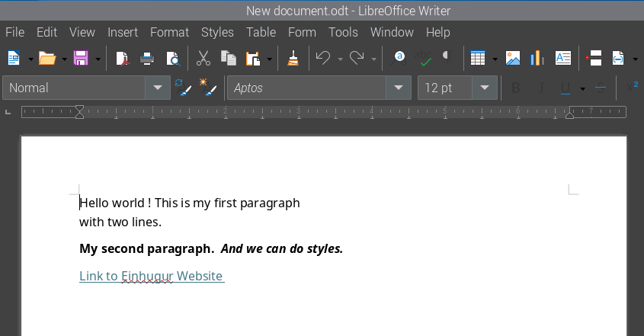Toggle formatting marks pilcrow icon
Viewport: 644px width, 336px height.
pos(450,58)
